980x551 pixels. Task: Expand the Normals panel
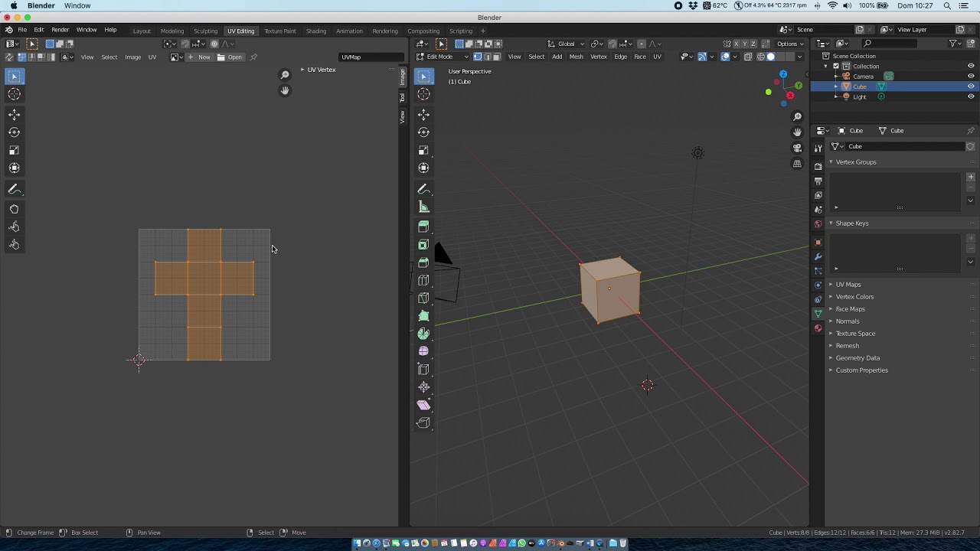[x=848, y=321]
